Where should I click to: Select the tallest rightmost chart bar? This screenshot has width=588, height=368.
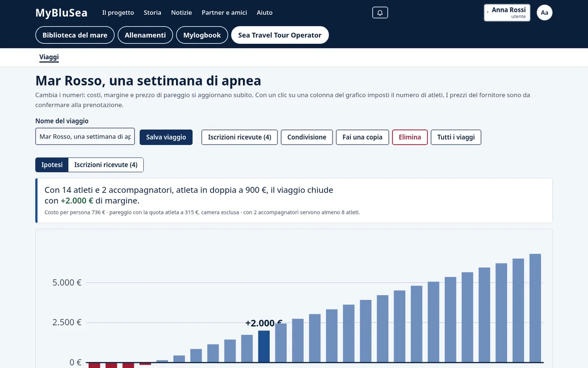(x=535, y=308)
